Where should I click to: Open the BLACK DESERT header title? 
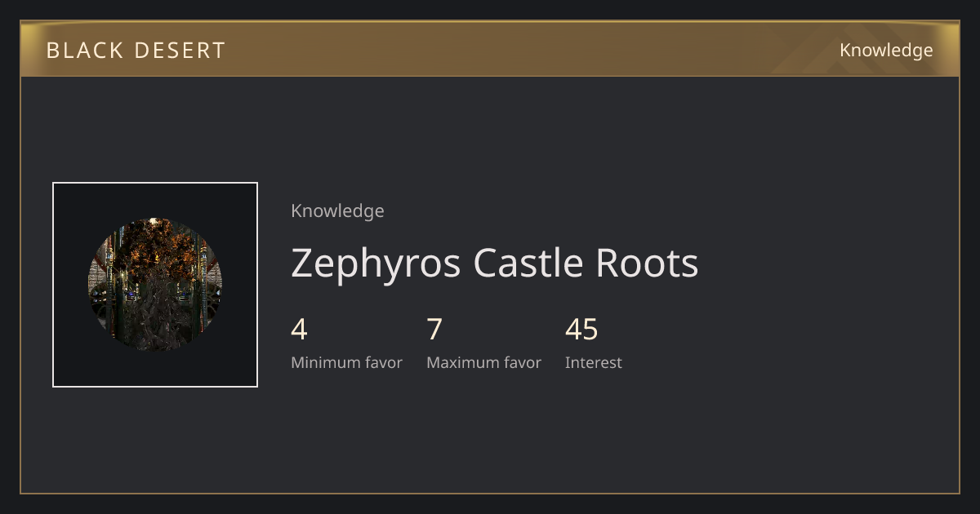(x=136, y=51)
